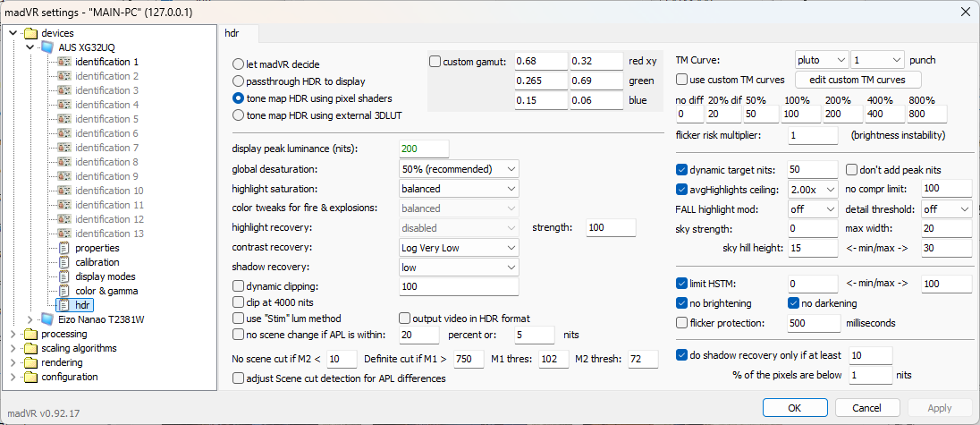Expand the processing tree node

point(12,334)
